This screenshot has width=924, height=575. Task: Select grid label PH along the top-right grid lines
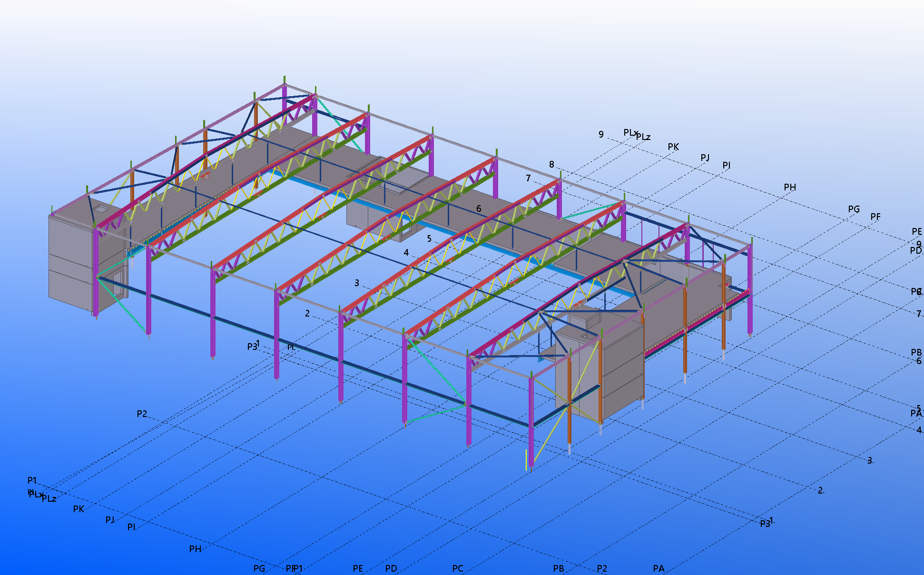790,188
